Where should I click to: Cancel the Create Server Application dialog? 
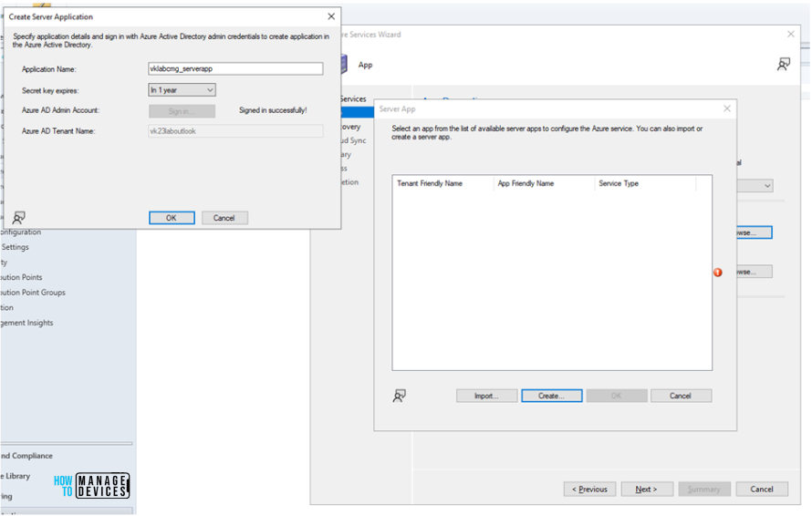224,218
